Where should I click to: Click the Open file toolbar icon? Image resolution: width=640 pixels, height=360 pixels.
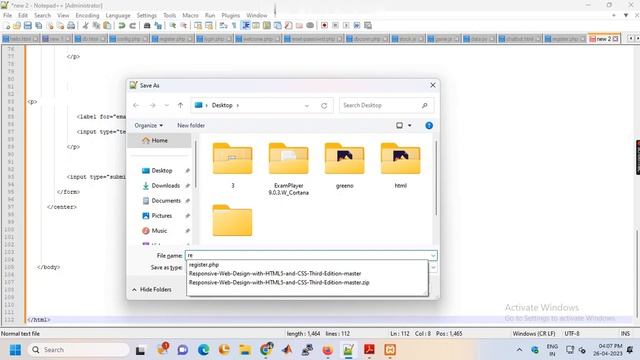pyautogui.click(x=17, y=25)
